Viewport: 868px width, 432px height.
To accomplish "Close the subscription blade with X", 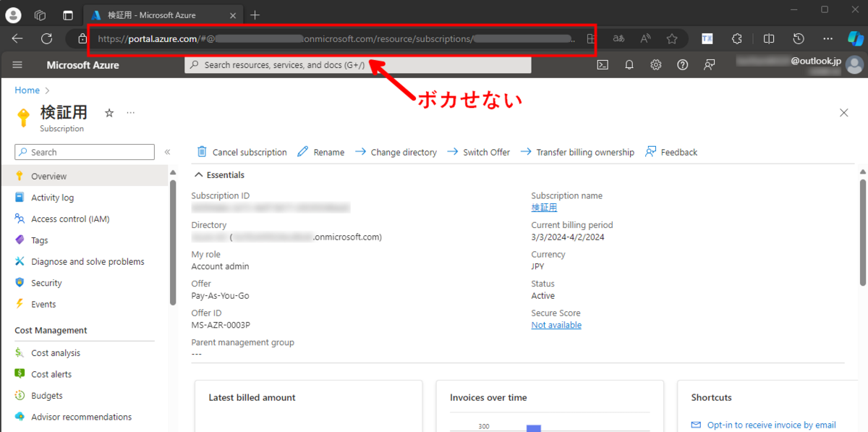I will coord(843,113).
